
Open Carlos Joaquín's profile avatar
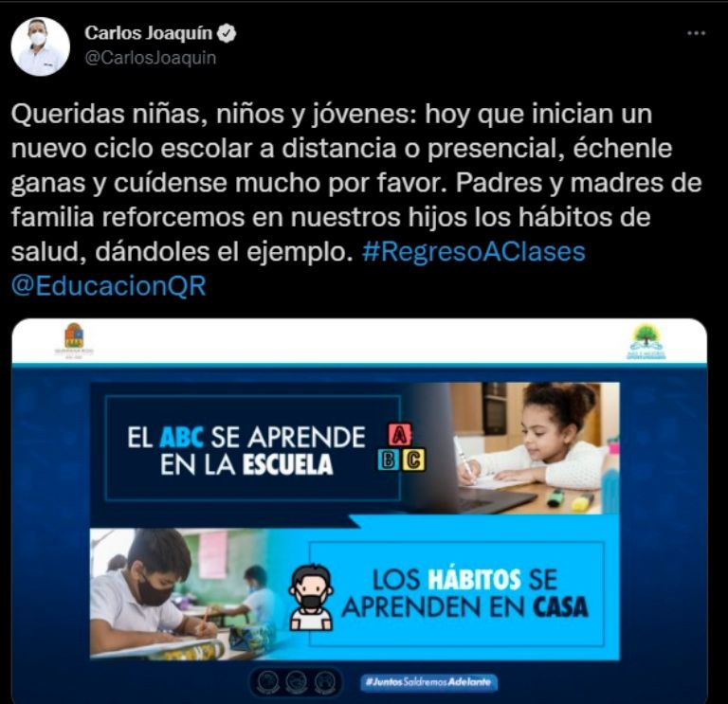41,46
